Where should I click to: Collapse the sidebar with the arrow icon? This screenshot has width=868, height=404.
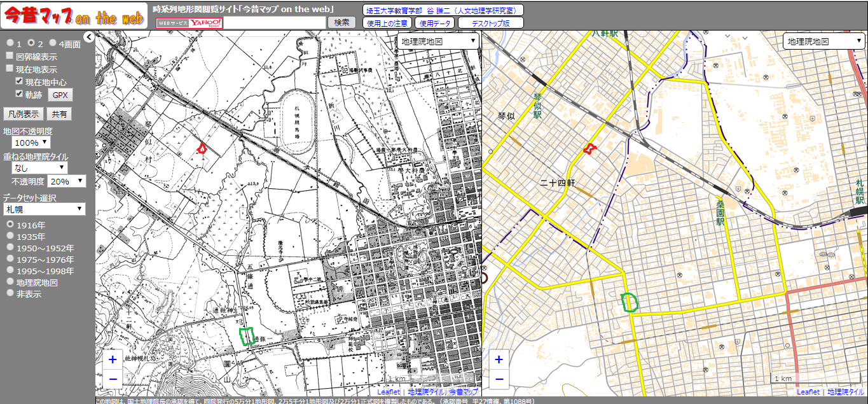point(89,37)
